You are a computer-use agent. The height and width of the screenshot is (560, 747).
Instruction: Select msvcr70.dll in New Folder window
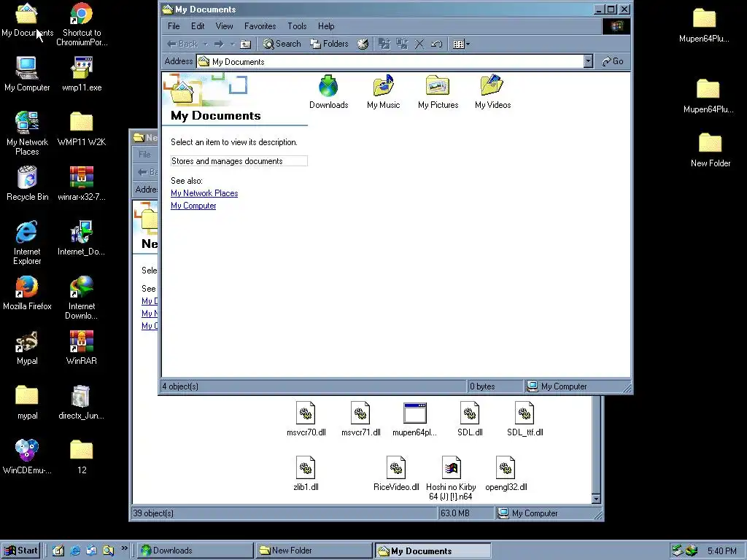click(x=306, y=419)
